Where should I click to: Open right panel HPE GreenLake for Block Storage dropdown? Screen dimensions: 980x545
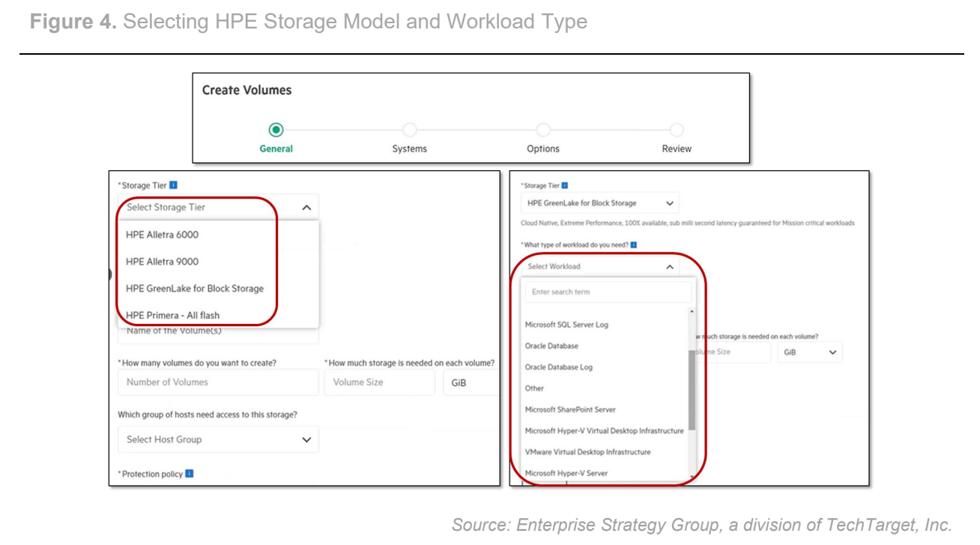(x=600, y=203)
